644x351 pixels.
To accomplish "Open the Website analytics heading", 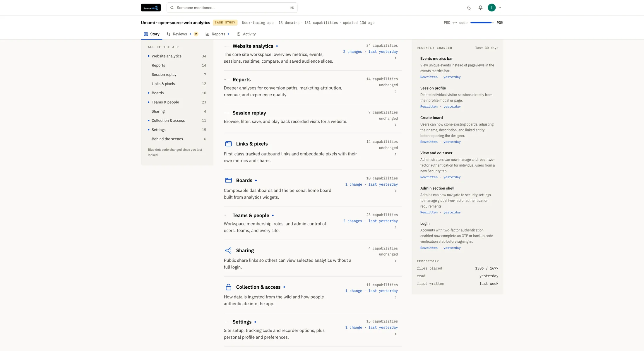I will [x=253, y=46].
